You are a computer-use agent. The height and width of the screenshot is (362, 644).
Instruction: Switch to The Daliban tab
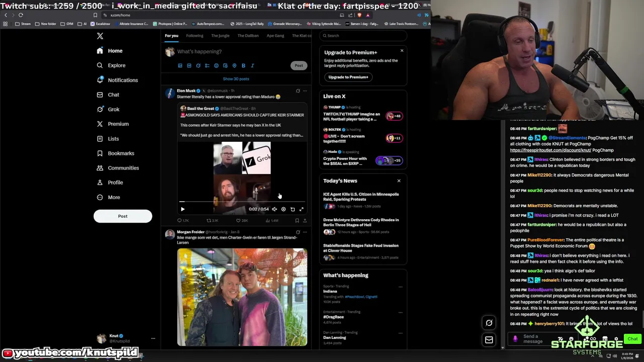point(248,36)
